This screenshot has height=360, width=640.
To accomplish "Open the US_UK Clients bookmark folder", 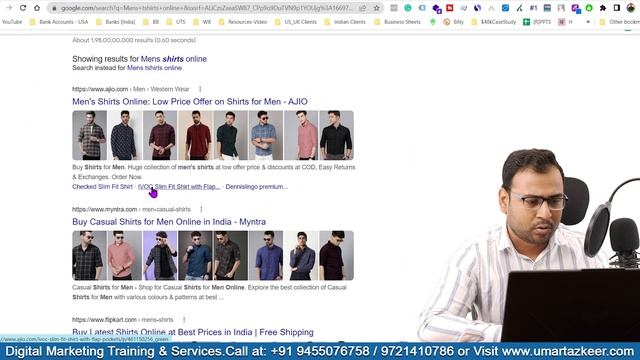I will pos(296,22).
